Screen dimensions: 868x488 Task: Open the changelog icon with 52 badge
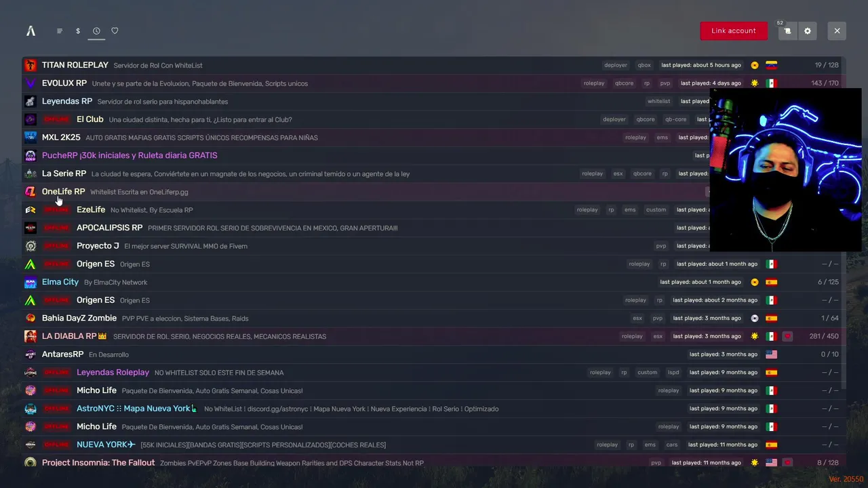pyautogui.click(x=787, y=30)
